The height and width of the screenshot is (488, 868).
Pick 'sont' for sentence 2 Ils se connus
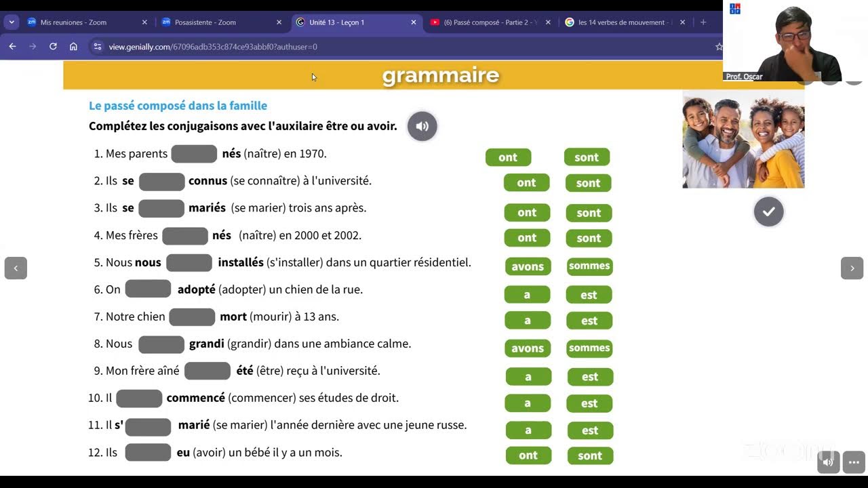(588, 183)
